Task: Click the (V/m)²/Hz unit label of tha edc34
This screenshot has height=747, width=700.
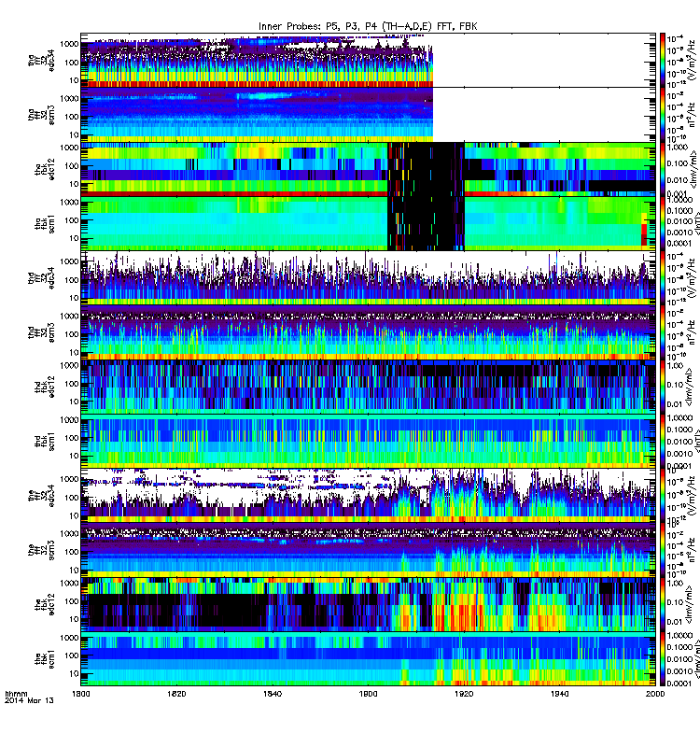Action: click(693, 60)
